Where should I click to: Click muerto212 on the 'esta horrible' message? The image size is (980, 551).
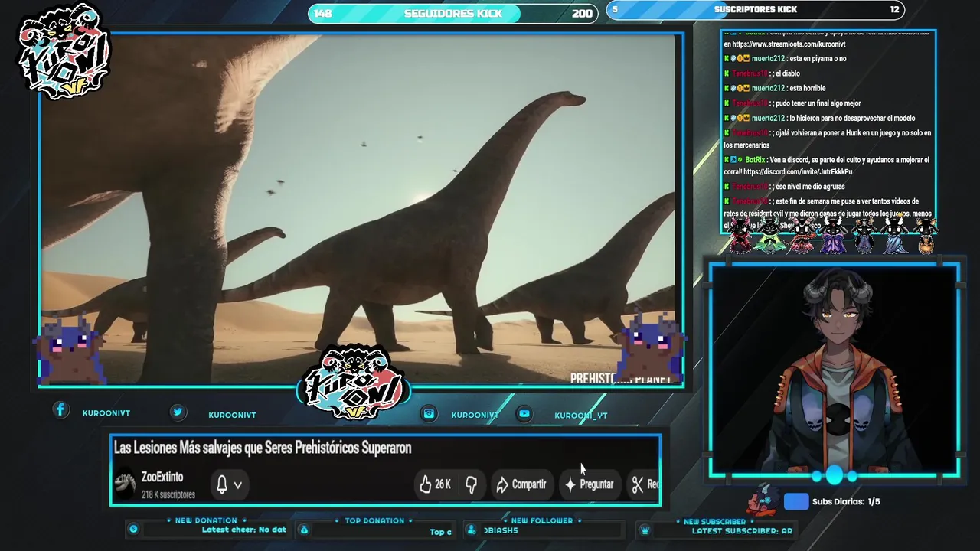(x=768, y=88)
